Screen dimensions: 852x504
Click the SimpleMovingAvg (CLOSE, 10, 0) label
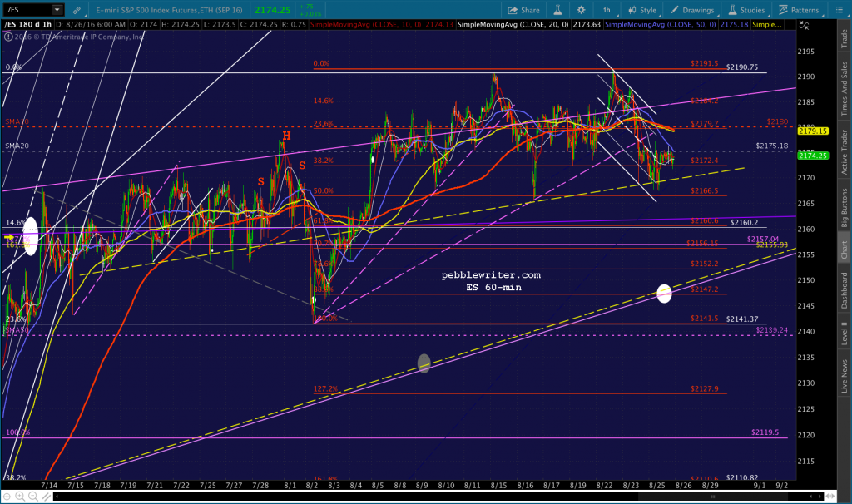tap(366, 25)
